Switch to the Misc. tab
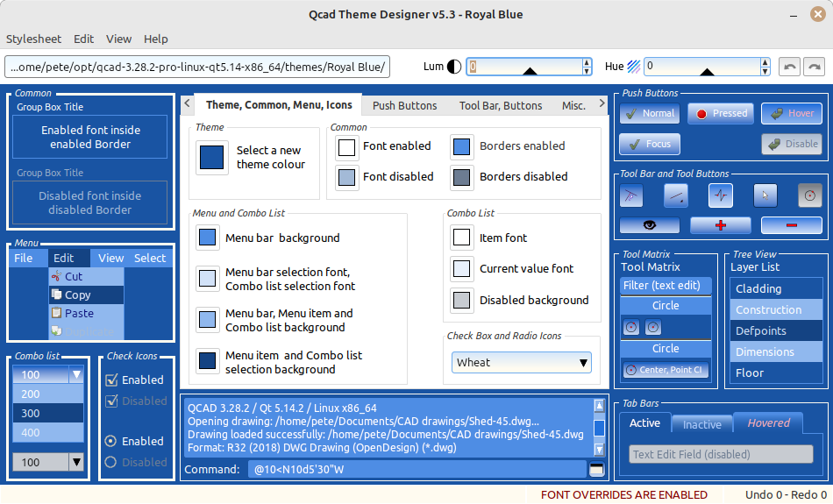 click(573, 106)
